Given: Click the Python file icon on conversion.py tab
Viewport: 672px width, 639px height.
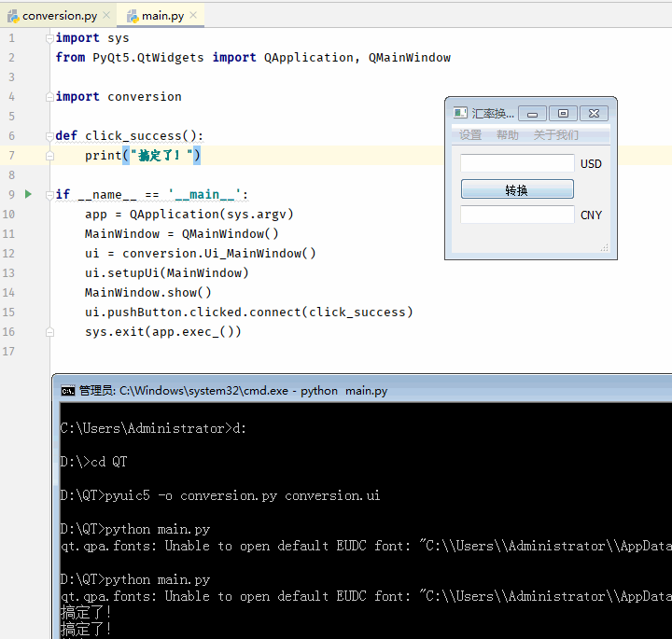Looking at the screenshot, I should pos(13,16).
